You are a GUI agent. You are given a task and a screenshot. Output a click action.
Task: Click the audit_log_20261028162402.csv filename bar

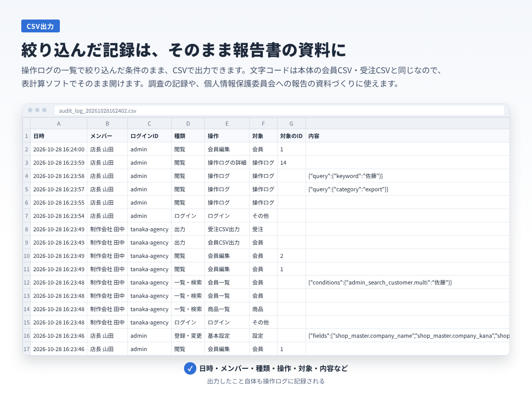[279, 111]
